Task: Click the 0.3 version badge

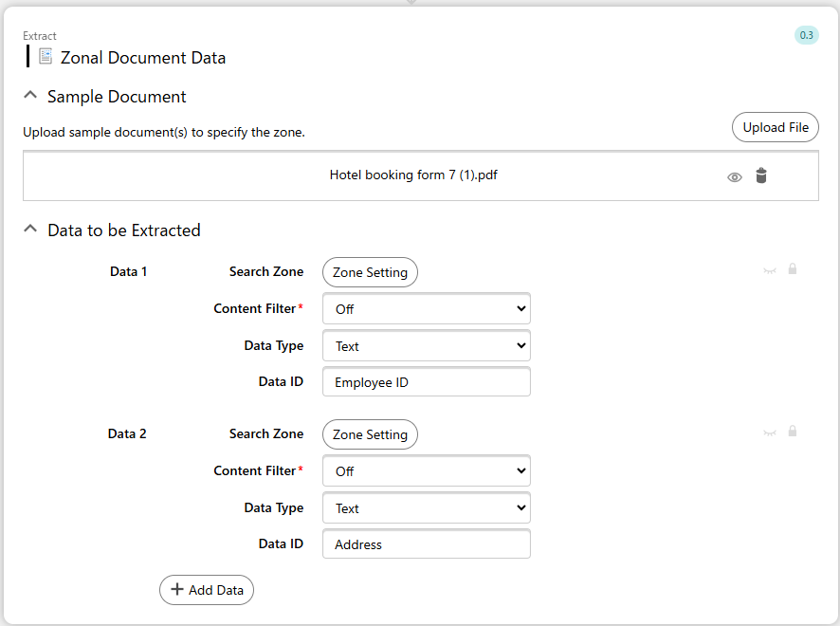Action: point(806,35)
